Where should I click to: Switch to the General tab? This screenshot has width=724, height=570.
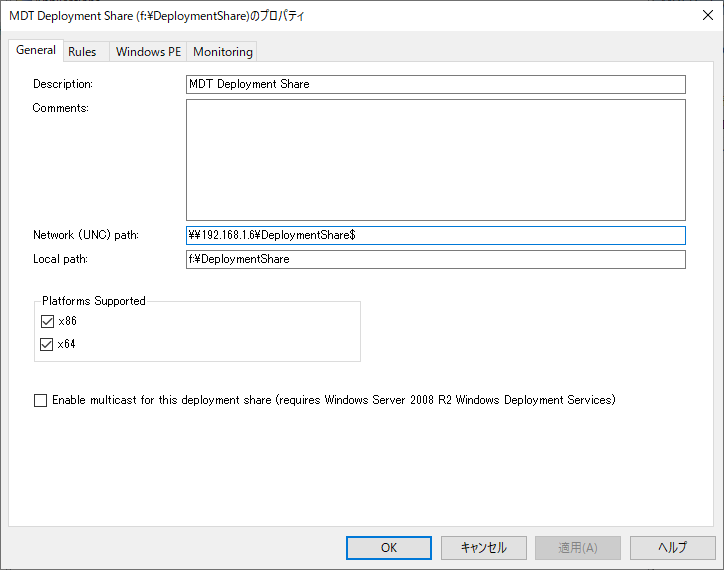[36, 50]
